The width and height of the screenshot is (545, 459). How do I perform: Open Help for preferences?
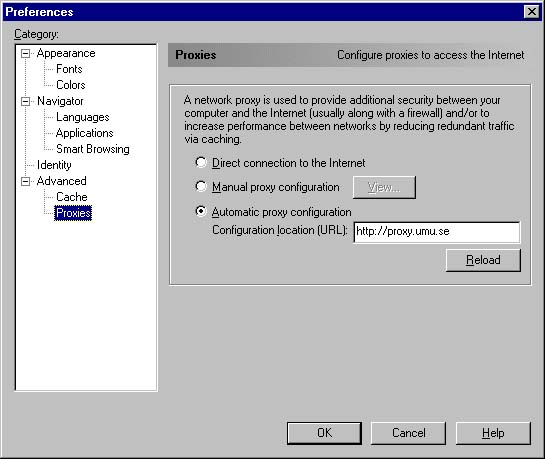point(493,433)
